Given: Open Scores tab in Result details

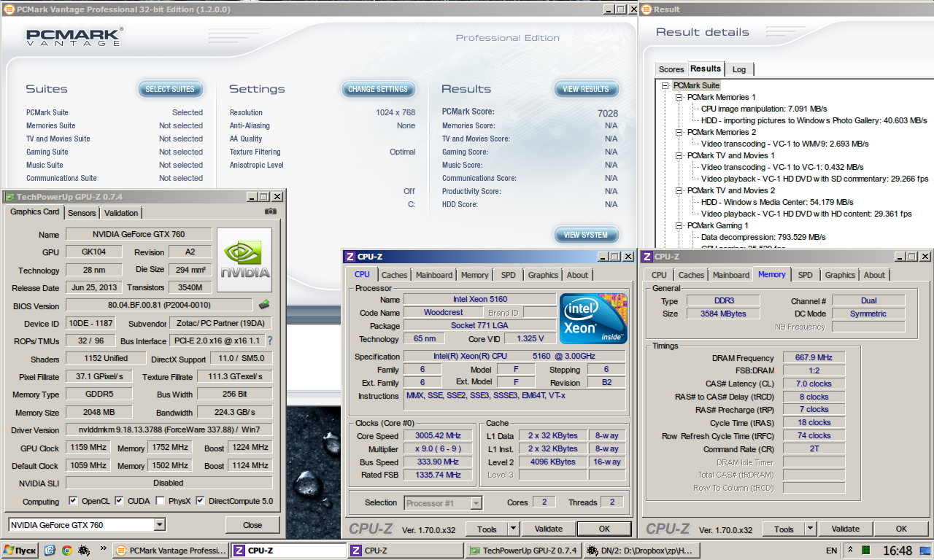Looking at the screenshot, I should [x=671, y=69].
